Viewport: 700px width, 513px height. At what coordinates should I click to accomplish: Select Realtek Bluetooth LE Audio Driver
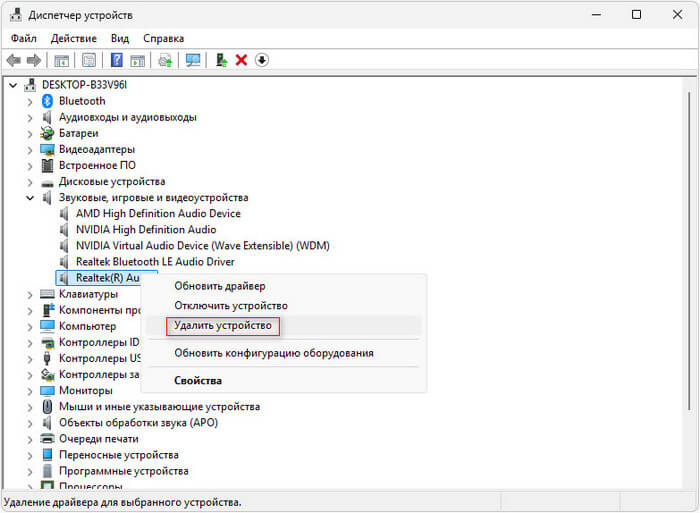click(155, 262)
